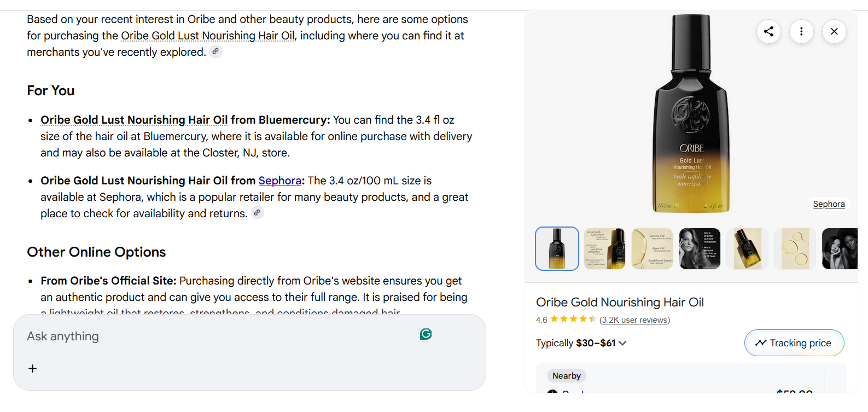
Task: Enable price tracking with the Tracking price control
Action: tap(794, 343)
